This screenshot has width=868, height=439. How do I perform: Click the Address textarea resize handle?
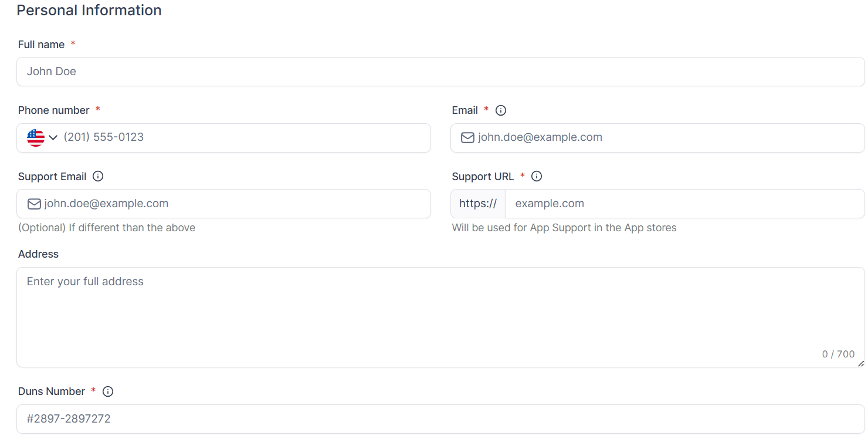point(860,363)
